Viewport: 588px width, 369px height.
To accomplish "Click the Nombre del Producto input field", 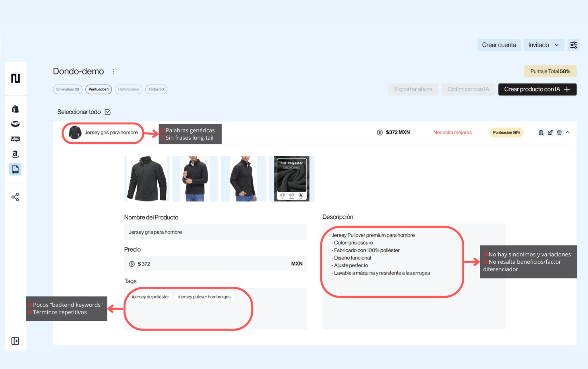I will pyautogui.click(x=215, y=232).
